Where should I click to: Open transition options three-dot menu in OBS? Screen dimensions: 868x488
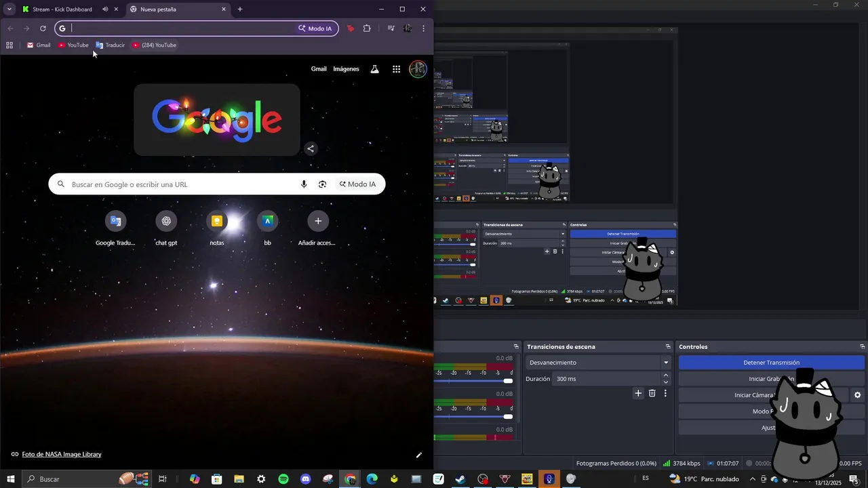(x=665, y=393)
